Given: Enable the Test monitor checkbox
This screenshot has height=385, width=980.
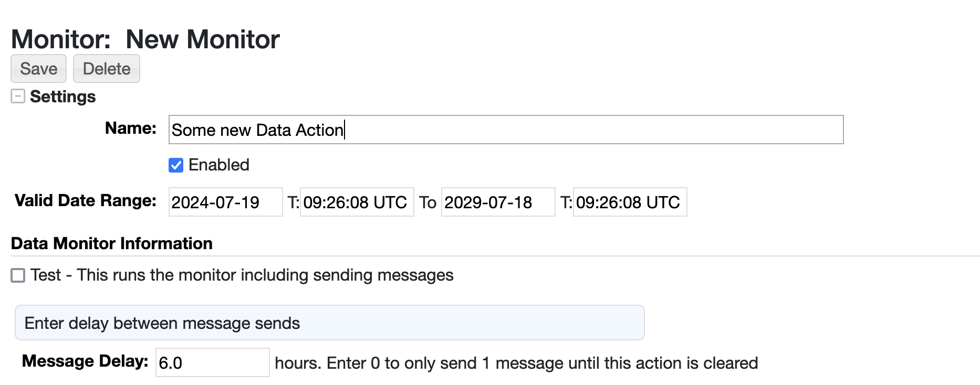Looking at the screenshot, I should coord(18,275).
